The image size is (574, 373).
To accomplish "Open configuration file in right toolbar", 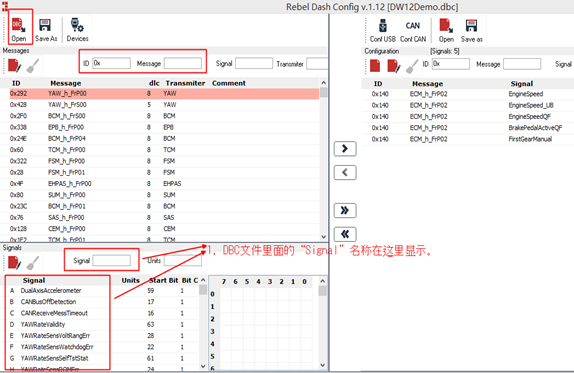I will tap(446, 30).
